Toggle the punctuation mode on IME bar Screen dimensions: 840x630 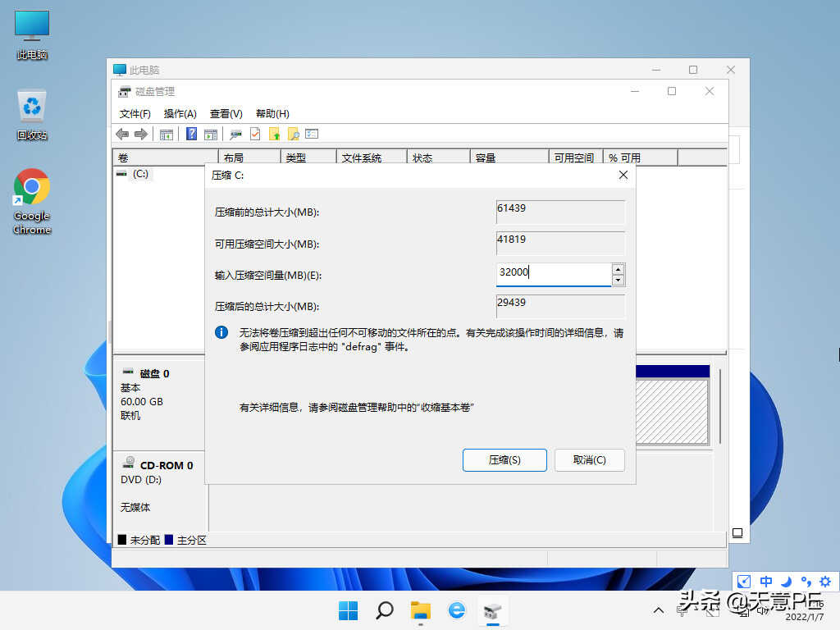[806, 582]
